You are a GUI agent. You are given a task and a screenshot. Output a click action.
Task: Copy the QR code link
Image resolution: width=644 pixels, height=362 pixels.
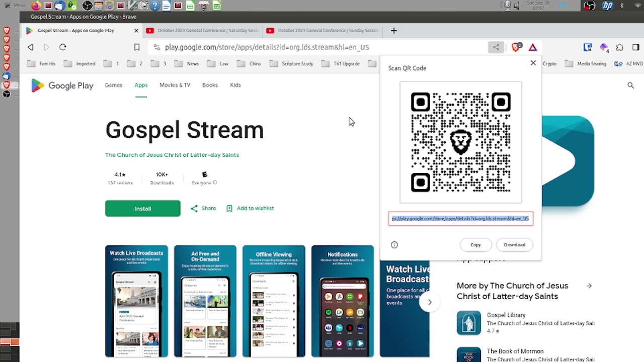click(475, 245)
